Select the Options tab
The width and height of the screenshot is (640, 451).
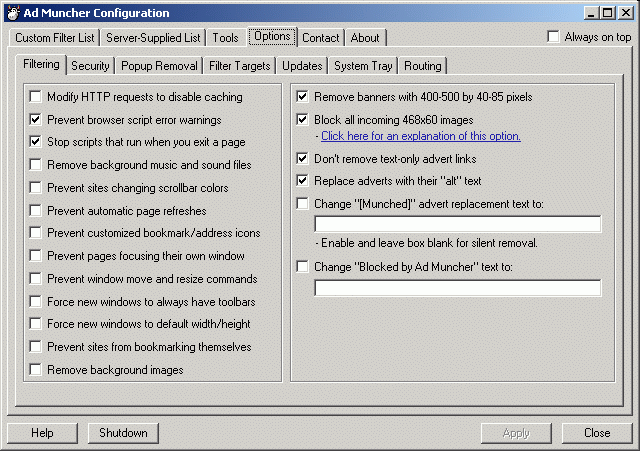pos(272,36)
